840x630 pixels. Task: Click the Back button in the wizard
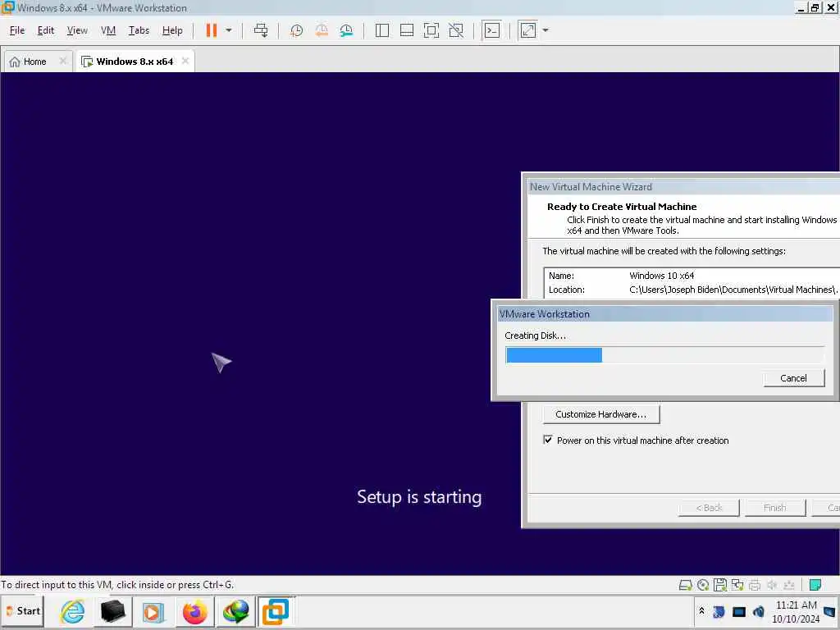pos(709,508)
